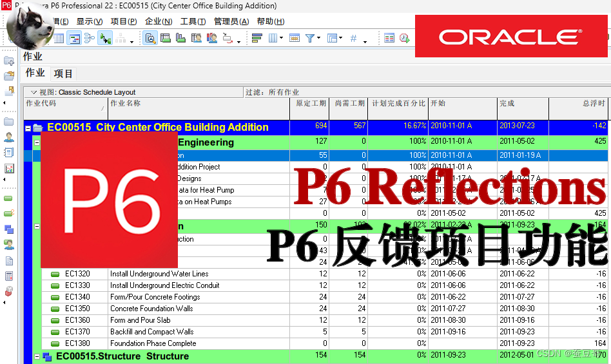Image resolution: width=611 pixels, height=364 pixels.
Task: Expand view toolbar overflow arrow after Trace Logic
Action: [239, 41]
